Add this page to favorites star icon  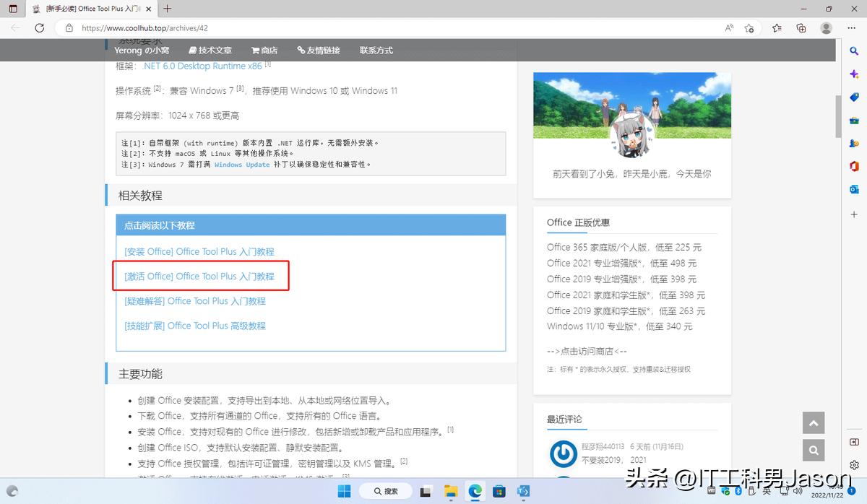[x=749, y=28]
